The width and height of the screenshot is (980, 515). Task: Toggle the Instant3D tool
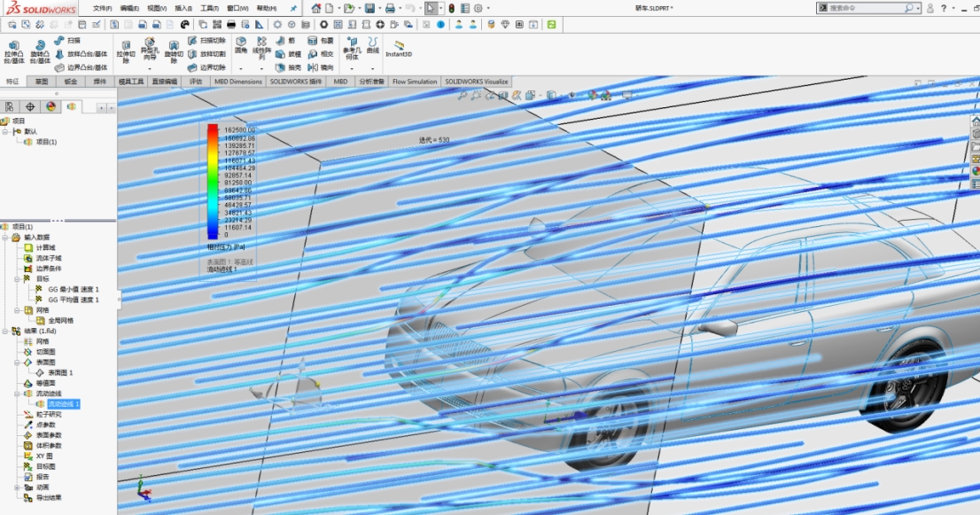coord(398,49)
